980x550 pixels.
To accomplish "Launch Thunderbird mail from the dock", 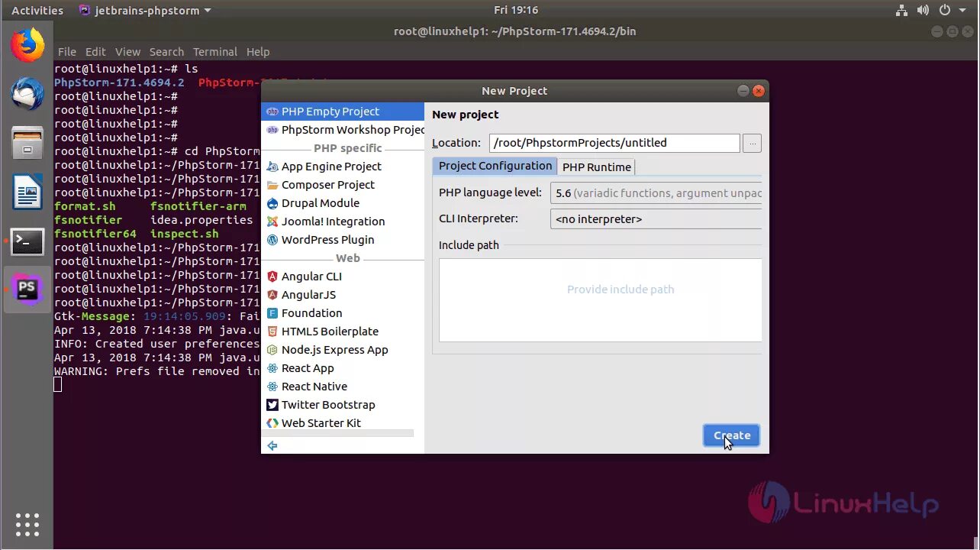I will click(27, 93).
